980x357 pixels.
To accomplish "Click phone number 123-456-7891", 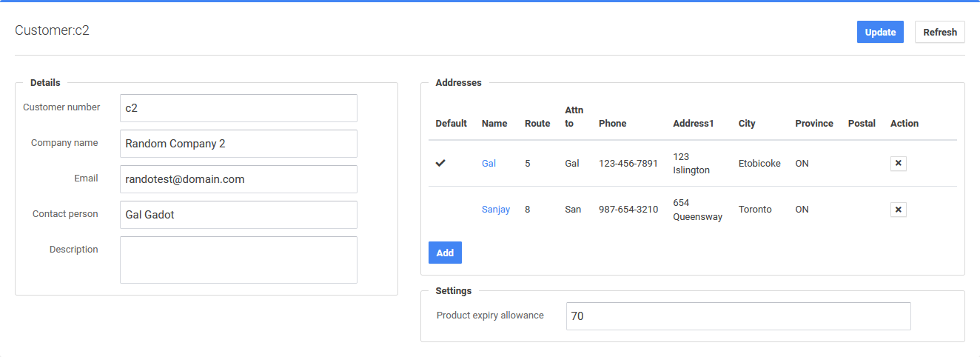I will pos(628,164).
